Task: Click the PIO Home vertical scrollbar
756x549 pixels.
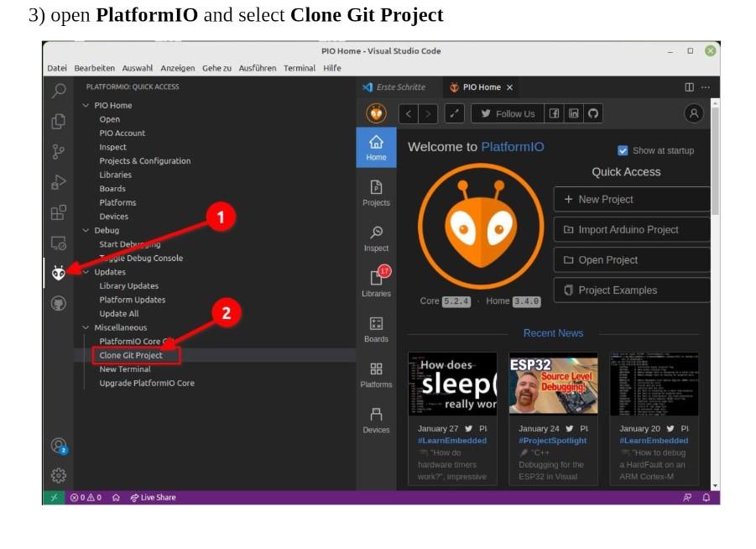Action: tap(715, 163)
